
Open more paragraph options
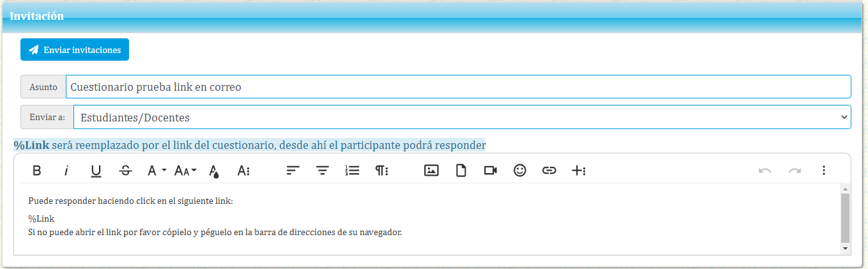[x=382, y=171]
